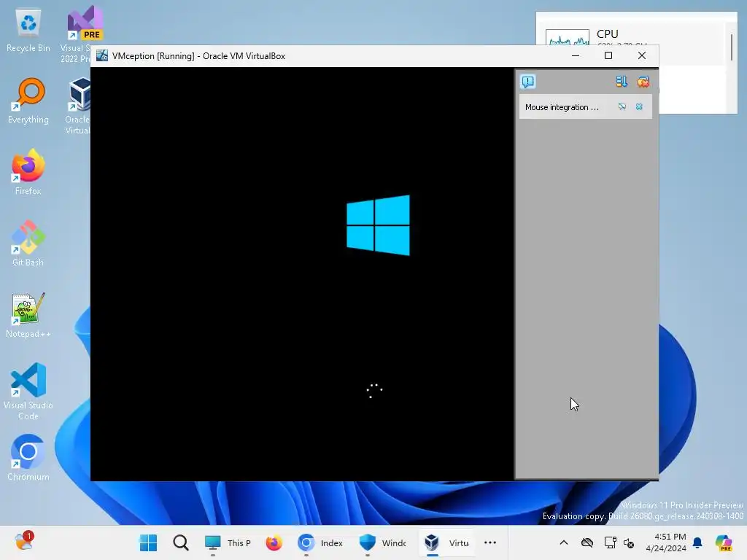Select the Visual Studio Code desktop icon
Viewport: 747px width, 560px height.
coord(28,392)
